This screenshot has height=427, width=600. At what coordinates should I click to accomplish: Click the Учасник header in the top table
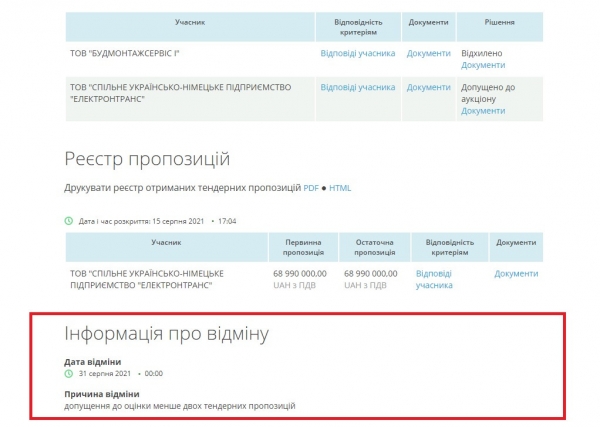point(188,21)
